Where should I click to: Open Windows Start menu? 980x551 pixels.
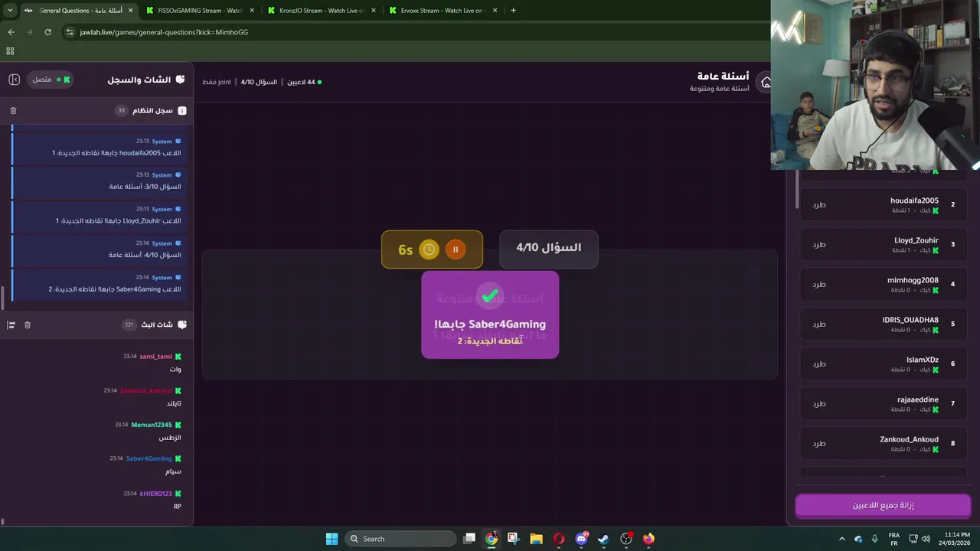click(332, 539)
